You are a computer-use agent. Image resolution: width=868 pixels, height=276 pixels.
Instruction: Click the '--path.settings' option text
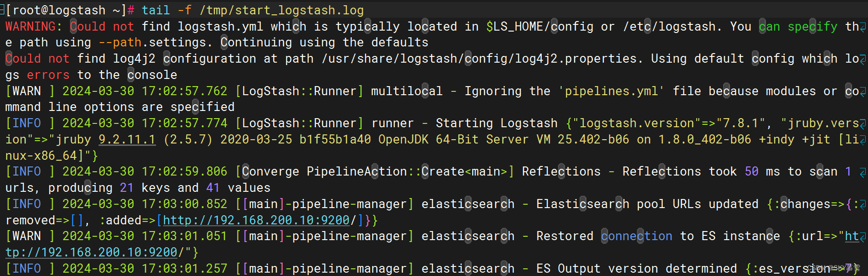(152, 43)
